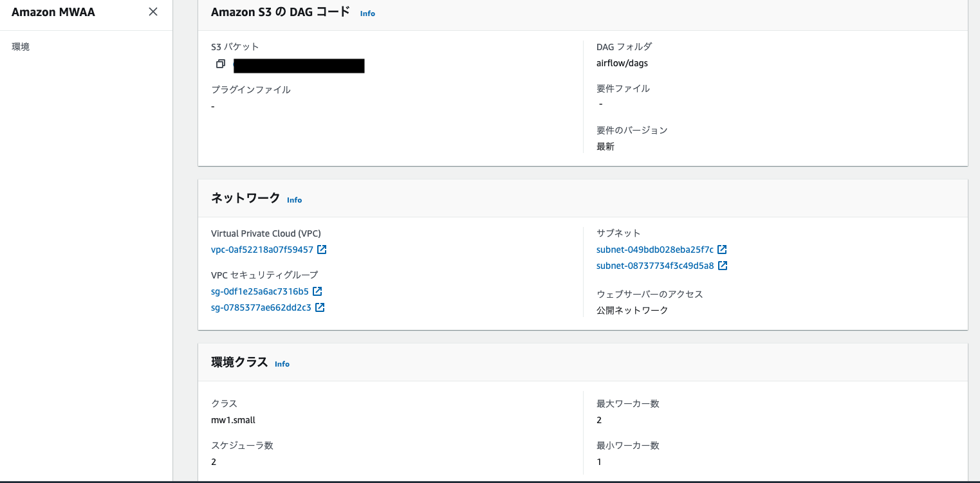Click the Amazon S3 の DAG コード heading
The height and width of the screenshot is (483, 980).
[x=281, y=12]
